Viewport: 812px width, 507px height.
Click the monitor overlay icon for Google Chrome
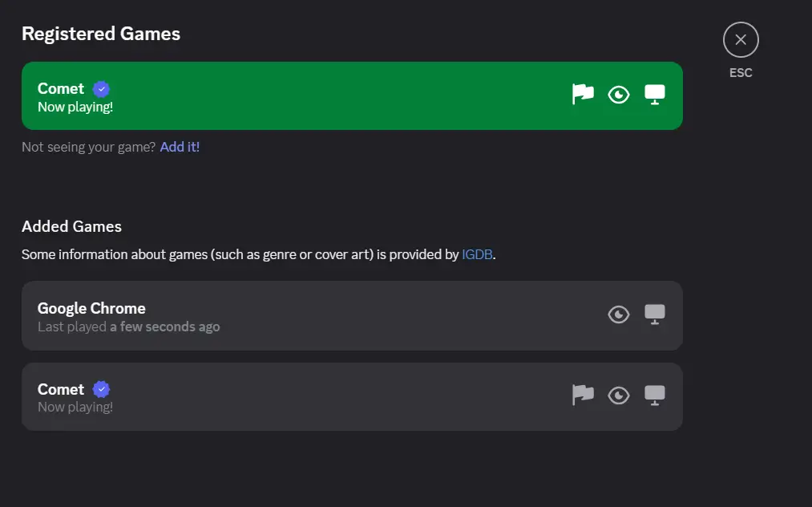tap(655, 314)
